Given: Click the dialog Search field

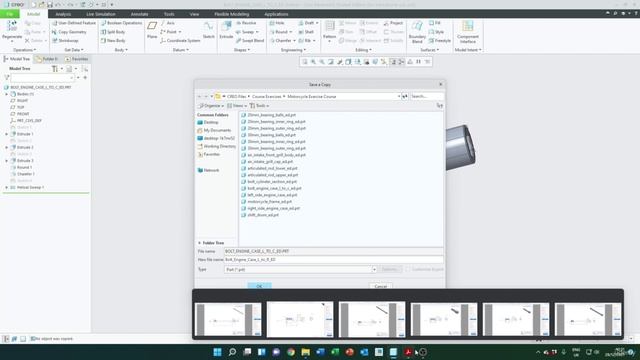Looking at the screenshot, I should pos(426,96).
